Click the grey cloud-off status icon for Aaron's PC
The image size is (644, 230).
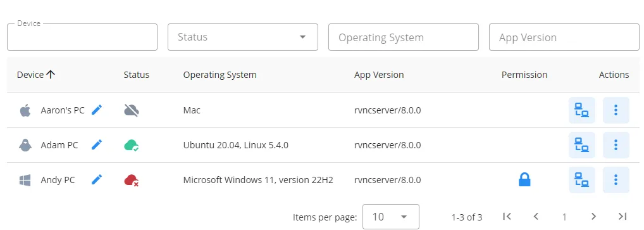(x=132, y=110)
